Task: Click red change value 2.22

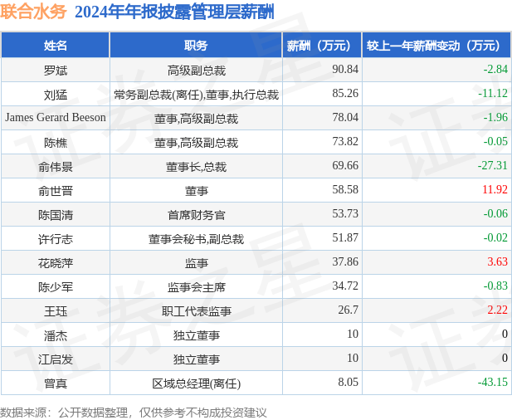Action: click(498, 310)
